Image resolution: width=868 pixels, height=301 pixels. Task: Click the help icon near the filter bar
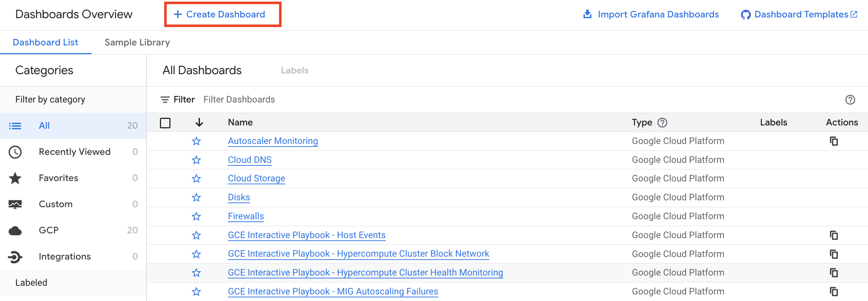point(850,100)
